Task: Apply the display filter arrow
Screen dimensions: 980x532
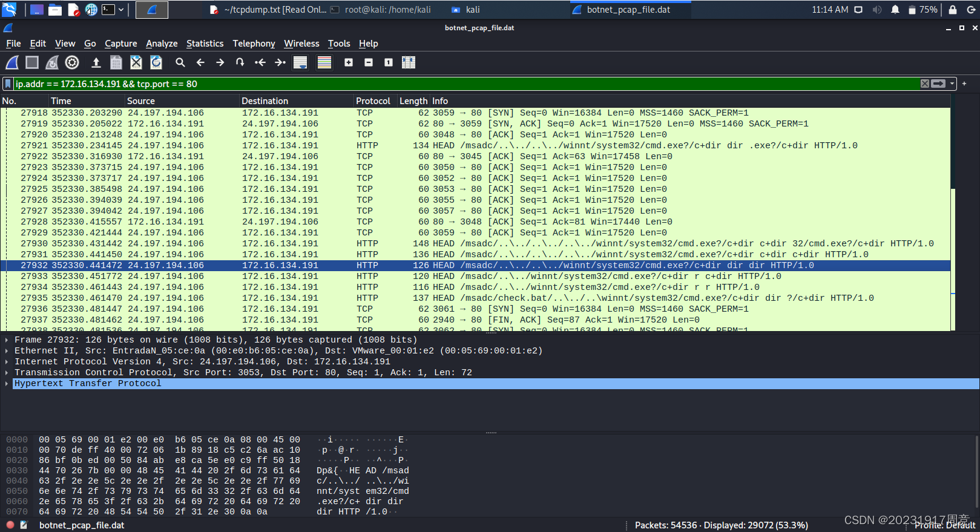Action: click(938, 84)
